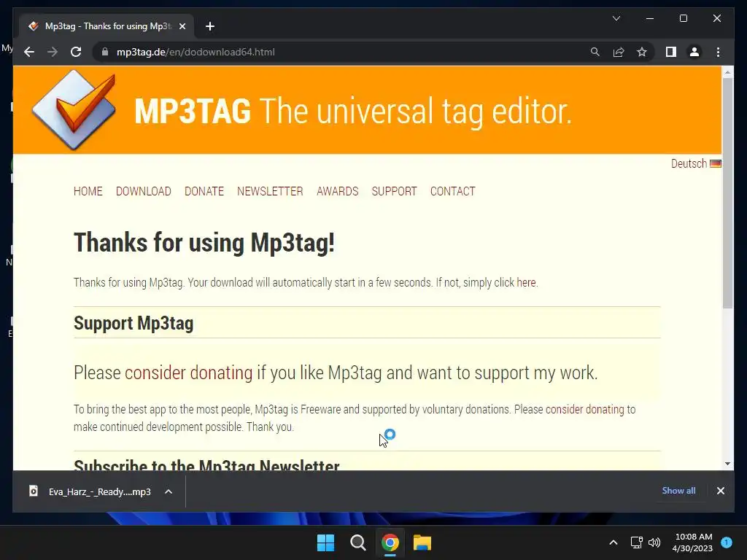Click the page vertical scrollbar thumb

click(x=727, y=192)
